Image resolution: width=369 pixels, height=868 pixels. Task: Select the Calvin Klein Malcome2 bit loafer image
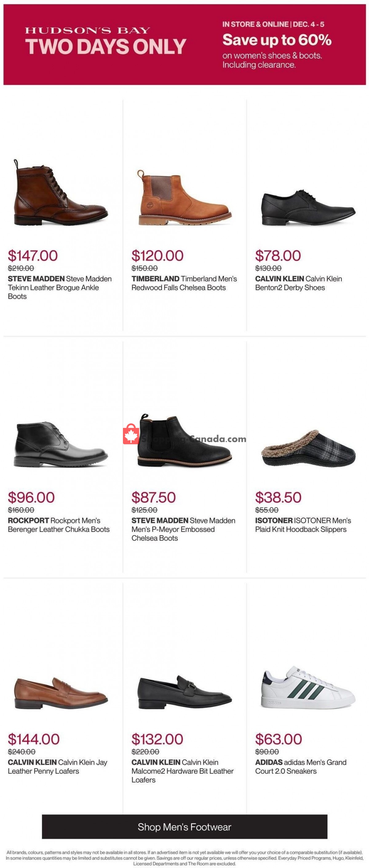pyautogui.click(x=184, y=692)
